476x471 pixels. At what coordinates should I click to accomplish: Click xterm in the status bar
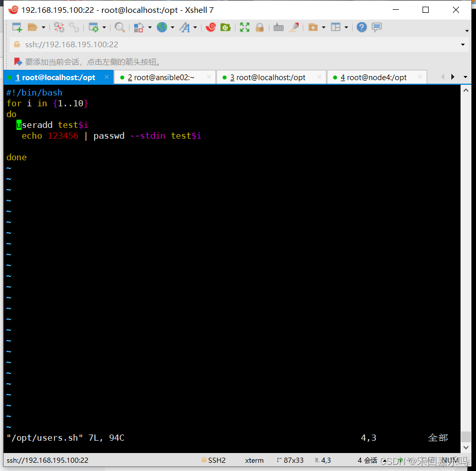(254, 460)
